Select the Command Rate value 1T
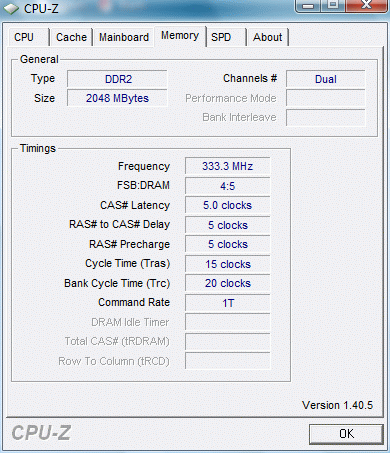 (227, 303)
